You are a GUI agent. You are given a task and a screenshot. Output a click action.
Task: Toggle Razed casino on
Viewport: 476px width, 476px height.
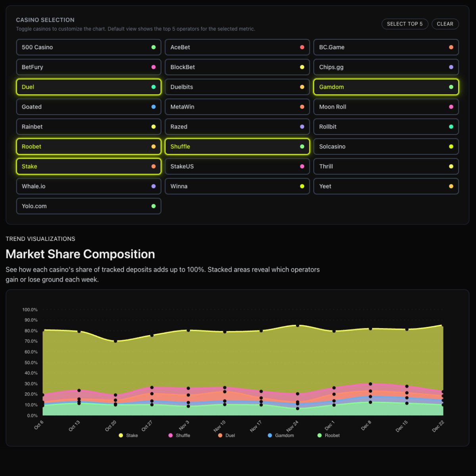[237, 127]
